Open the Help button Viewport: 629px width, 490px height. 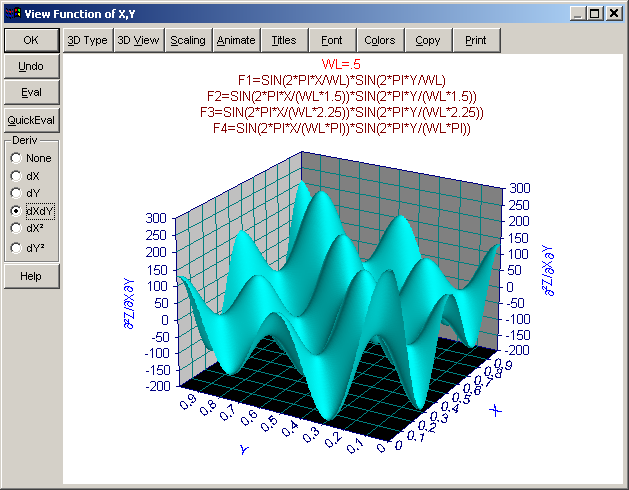[x=32, y=276]
